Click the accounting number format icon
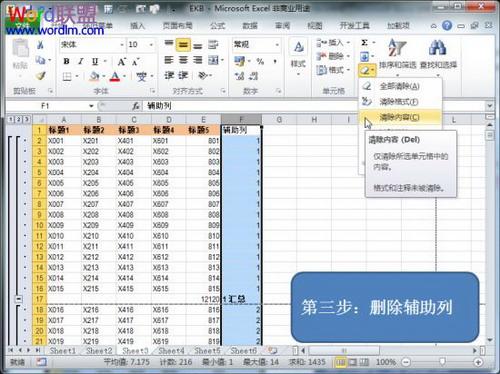The image size is (500, 374). coord(239,61)
